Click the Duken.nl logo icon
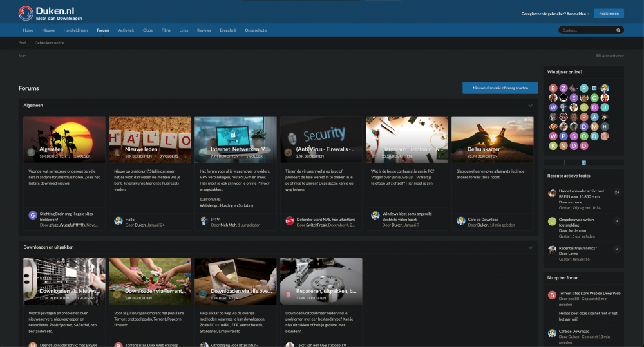 pos(26,12)
